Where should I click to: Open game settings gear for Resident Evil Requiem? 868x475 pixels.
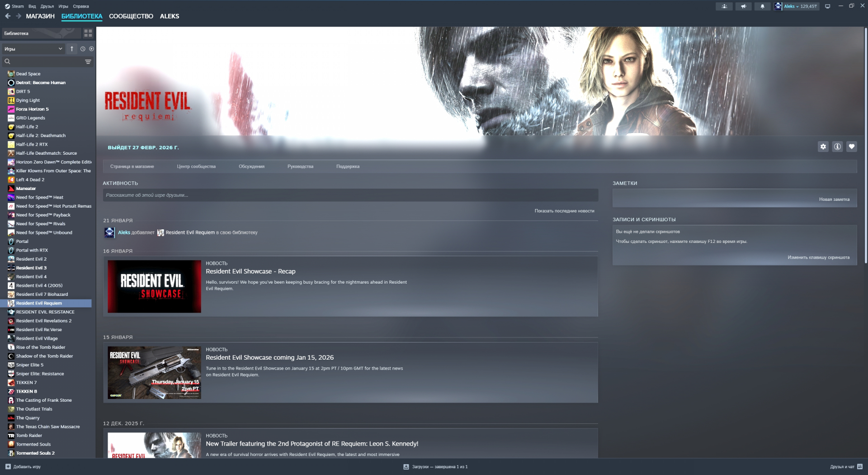823,147
